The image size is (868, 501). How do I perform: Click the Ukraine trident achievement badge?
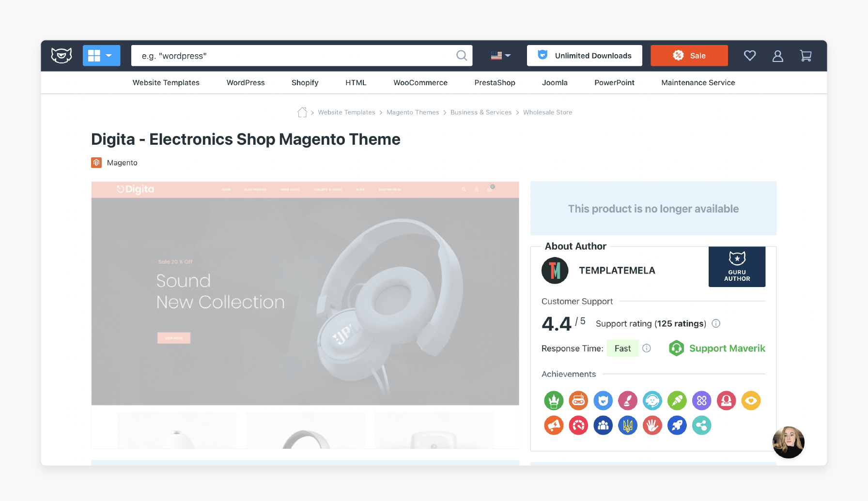pyautogui.click(x=628, y=425)
